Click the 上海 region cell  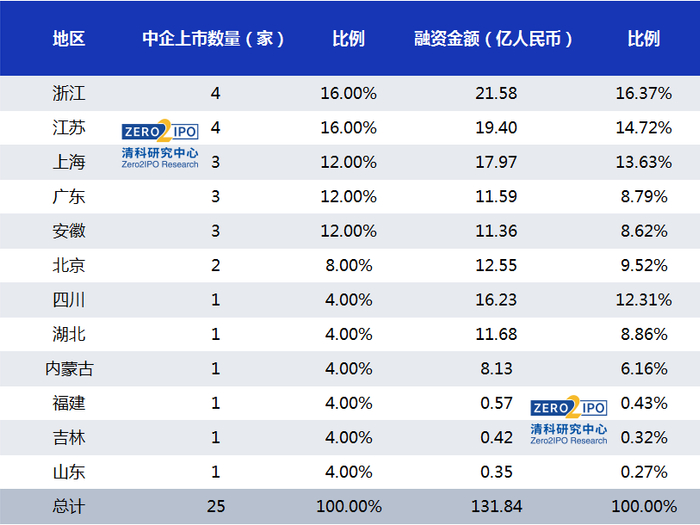tap(69, 162)
